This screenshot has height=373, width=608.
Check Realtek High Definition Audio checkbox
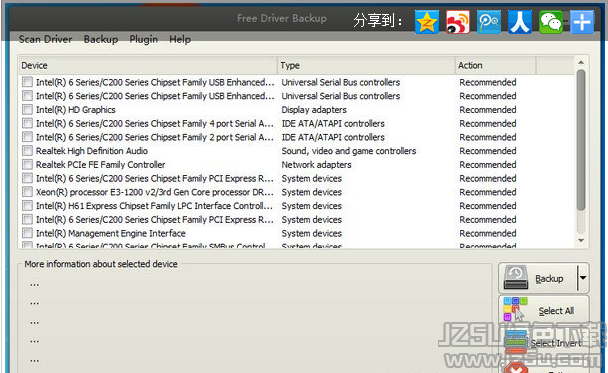[28, 150]
